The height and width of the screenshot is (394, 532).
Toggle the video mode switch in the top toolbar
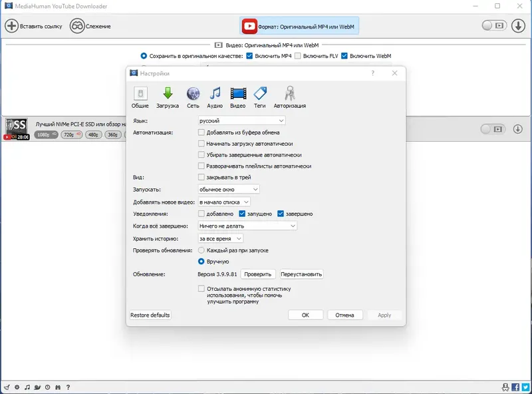(x=494, y=25)
